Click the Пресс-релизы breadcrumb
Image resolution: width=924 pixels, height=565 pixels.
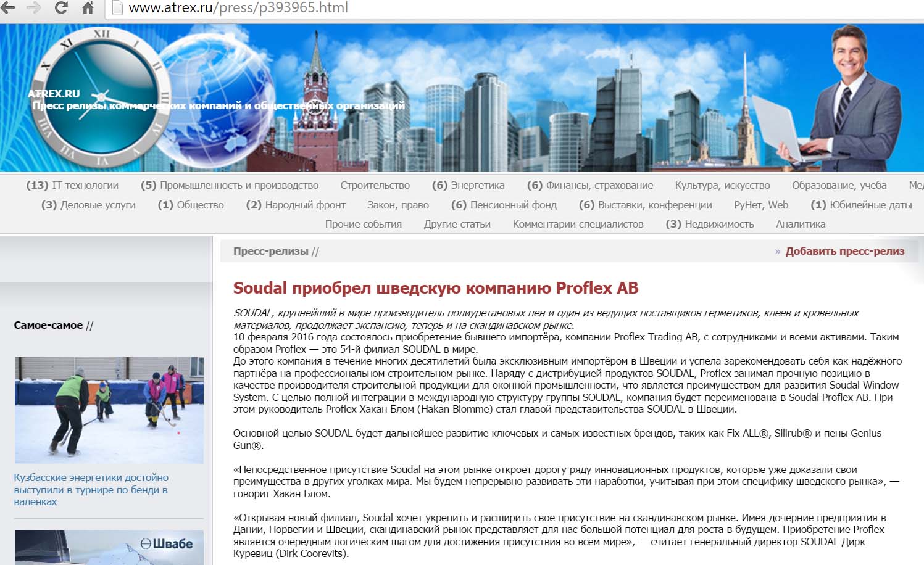[271, 251]
